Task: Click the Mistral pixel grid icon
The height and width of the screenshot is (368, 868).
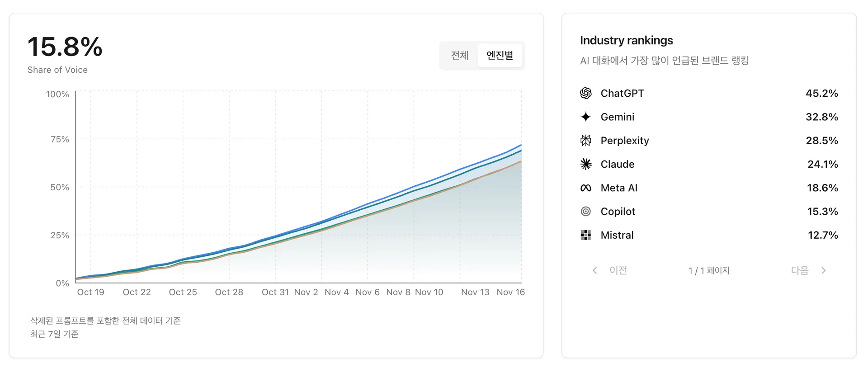Action: (586, 235)
